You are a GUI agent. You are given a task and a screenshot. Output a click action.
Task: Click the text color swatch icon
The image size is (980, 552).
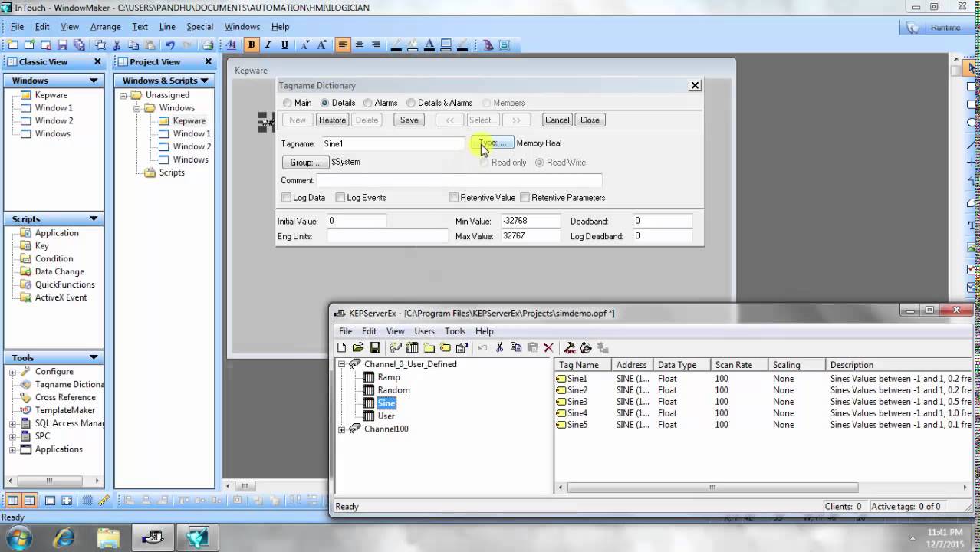(429, 45)
